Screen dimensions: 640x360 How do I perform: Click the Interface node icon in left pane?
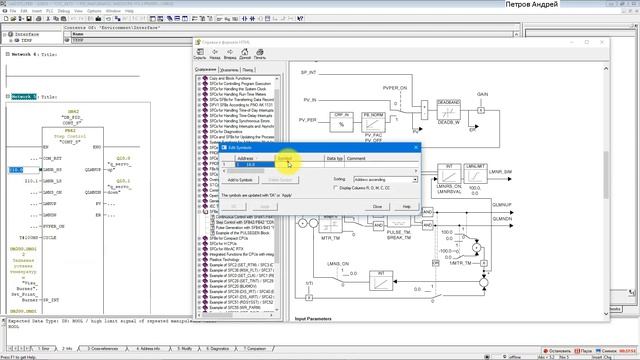11,35
